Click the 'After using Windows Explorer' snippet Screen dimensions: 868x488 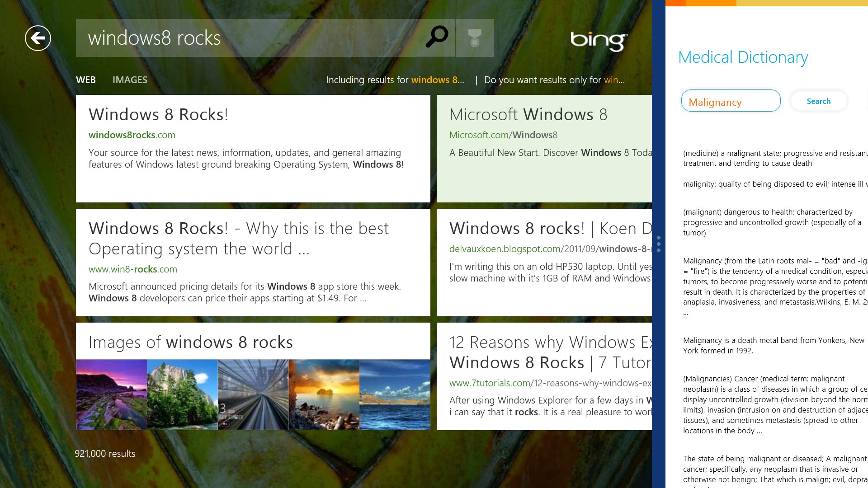coord(551,406)
